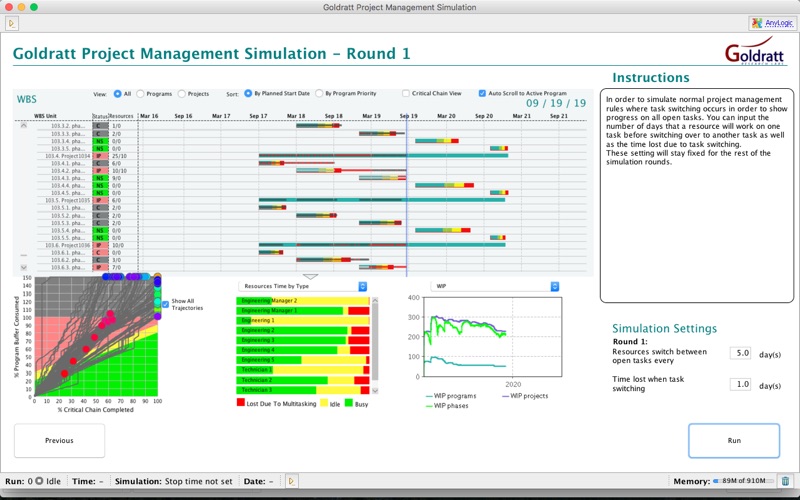This screenshot has height=500, width=800.
Task: Click red Lost Due To Multitasking swatch
Action: (241, 403)
